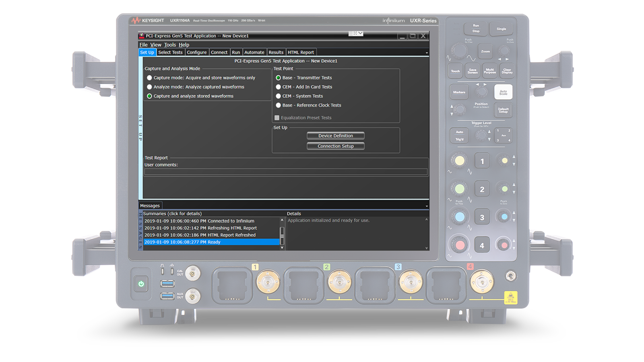The image size is (644, 362).
Task: Select Base - Reference Clock Tests radio button
Action: click(x=278, y=105)
